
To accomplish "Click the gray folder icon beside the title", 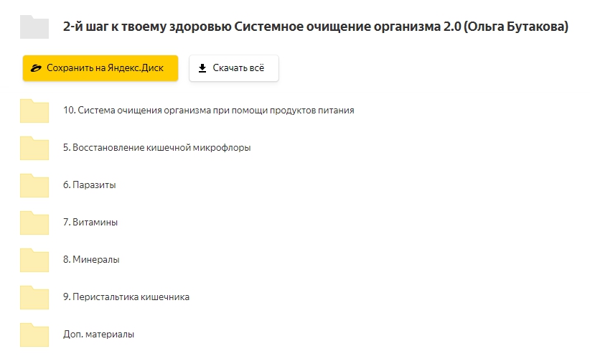I will [x=34, y=27].
